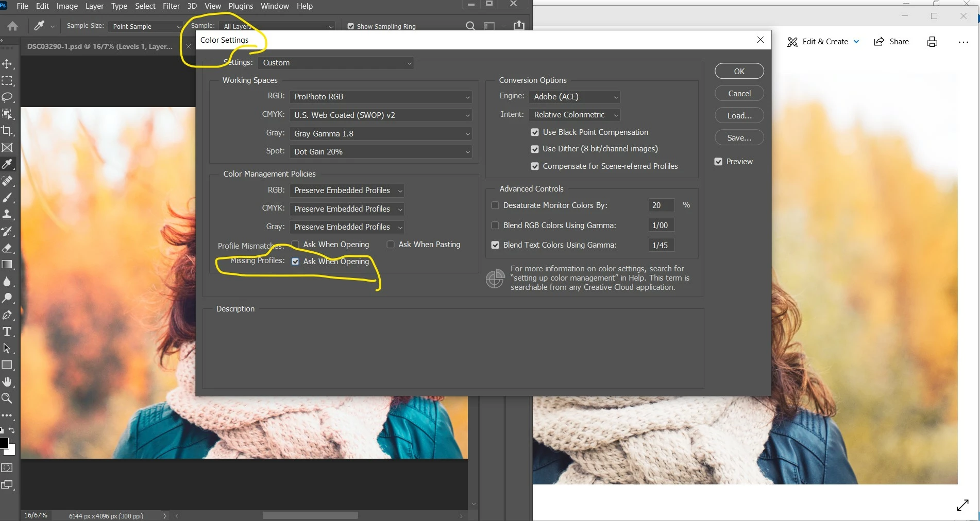Screen dimensions: 980x521
Task: Open RGB working space ProPhoto dropdown
Action: point(380,97)
